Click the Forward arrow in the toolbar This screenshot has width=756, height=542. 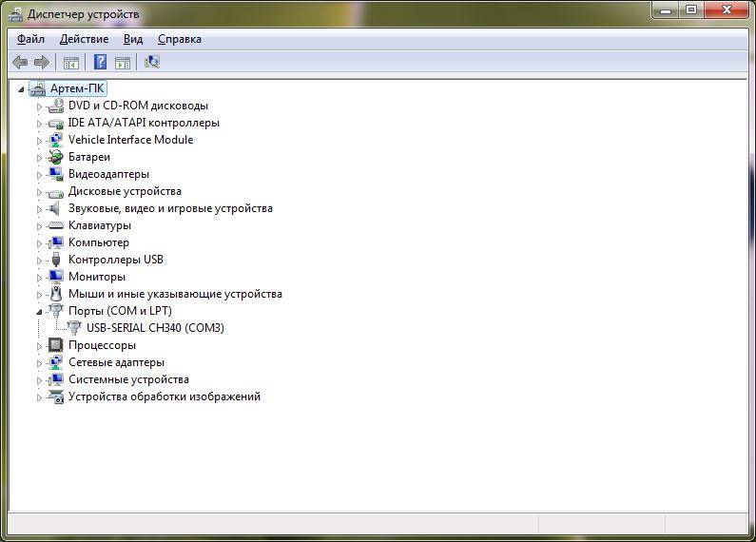coord(42,63)
